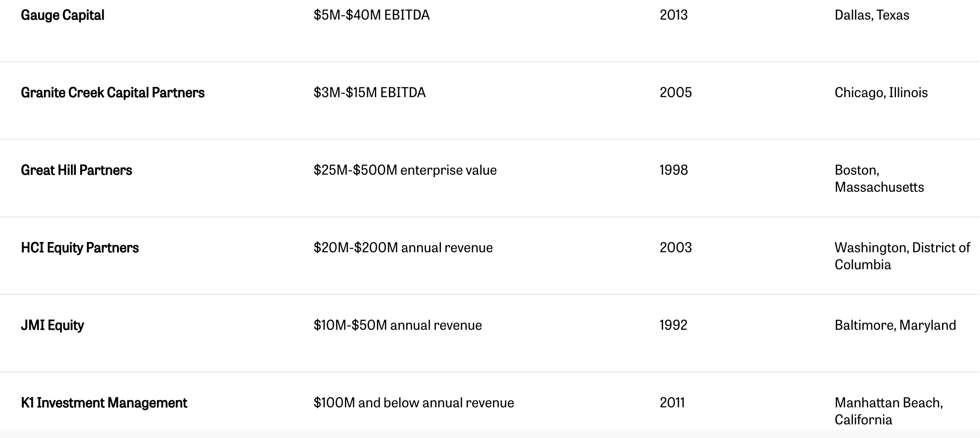Select the founding year 1992

click(x=674, y=326)
